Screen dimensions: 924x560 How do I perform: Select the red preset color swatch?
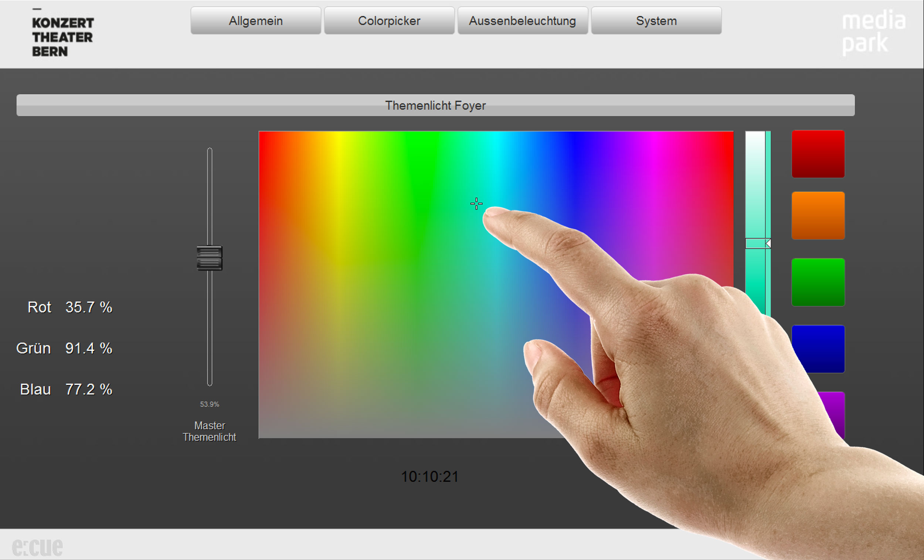[x=818, y=154]
